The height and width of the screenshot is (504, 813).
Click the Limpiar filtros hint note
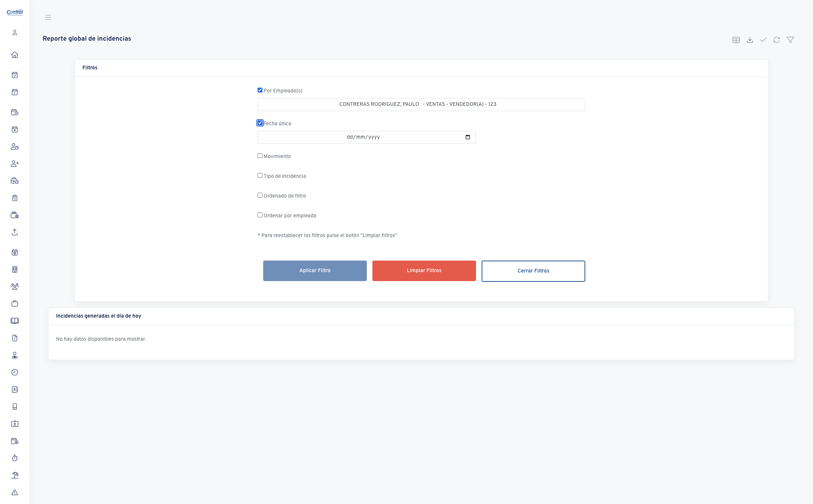click(327, 236)
